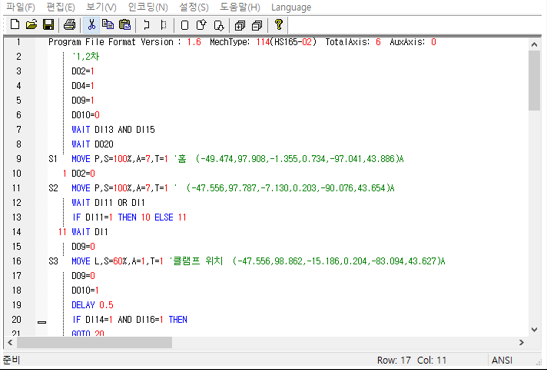Save the program with the floppy disk icon
The height and width of the screenshot is (370, 547).
coord(48,25)
